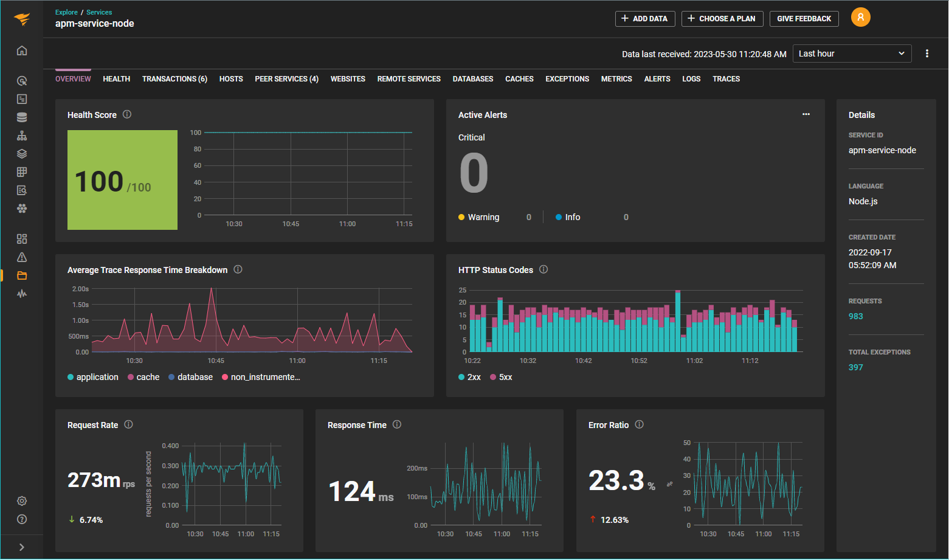Toggle the 2xx series in HTTP Status Codes legend
This screenshot has width=949, height=560.
(469, 377)
